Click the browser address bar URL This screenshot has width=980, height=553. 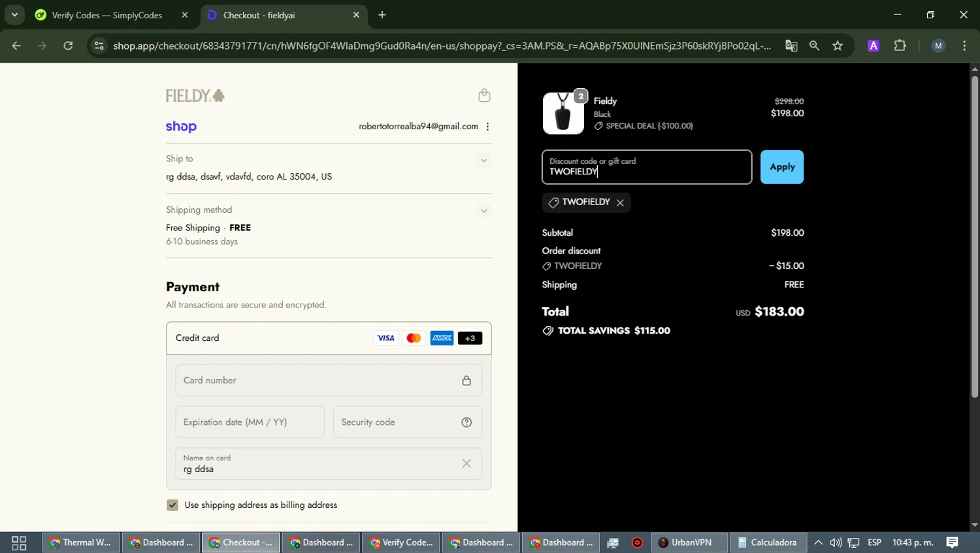tap(442, 46)
